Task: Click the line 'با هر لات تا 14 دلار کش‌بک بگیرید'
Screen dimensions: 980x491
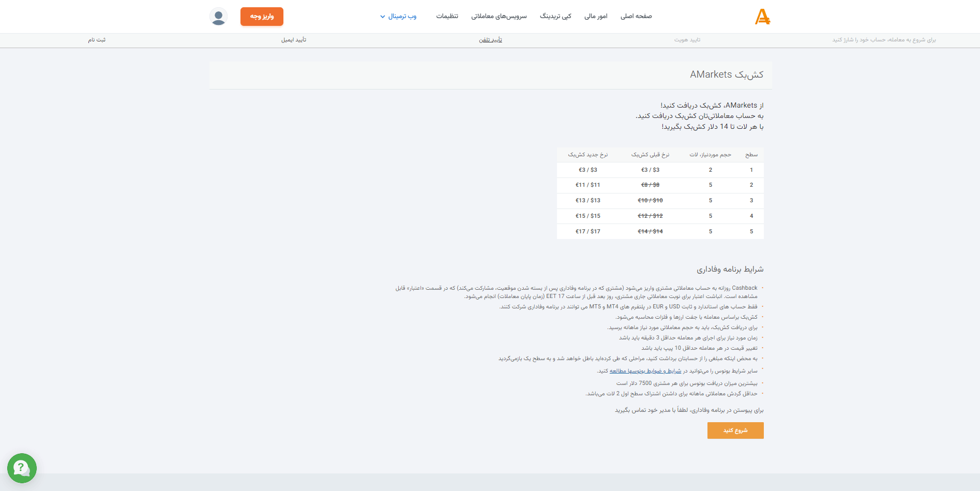Action: tap(713, 127)
